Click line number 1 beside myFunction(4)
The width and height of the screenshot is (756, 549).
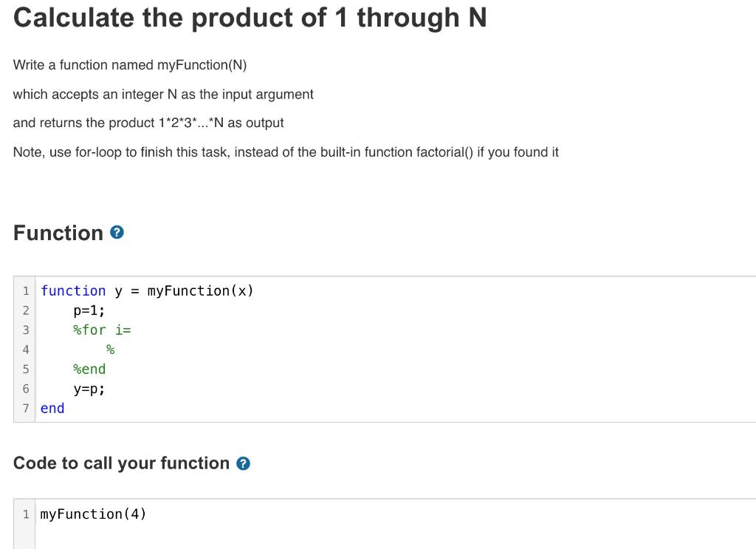pos(26,514)
